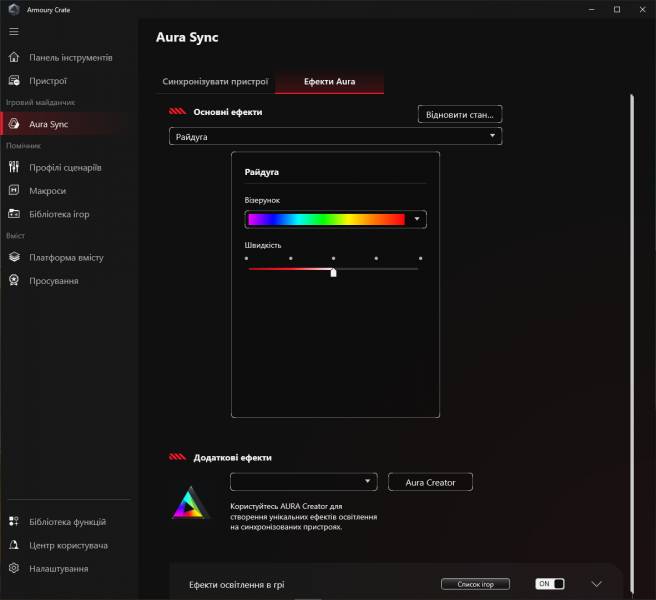Close the Armoury Crate window
This screenshot has height=600, width=656.
[x=643, y=9]
